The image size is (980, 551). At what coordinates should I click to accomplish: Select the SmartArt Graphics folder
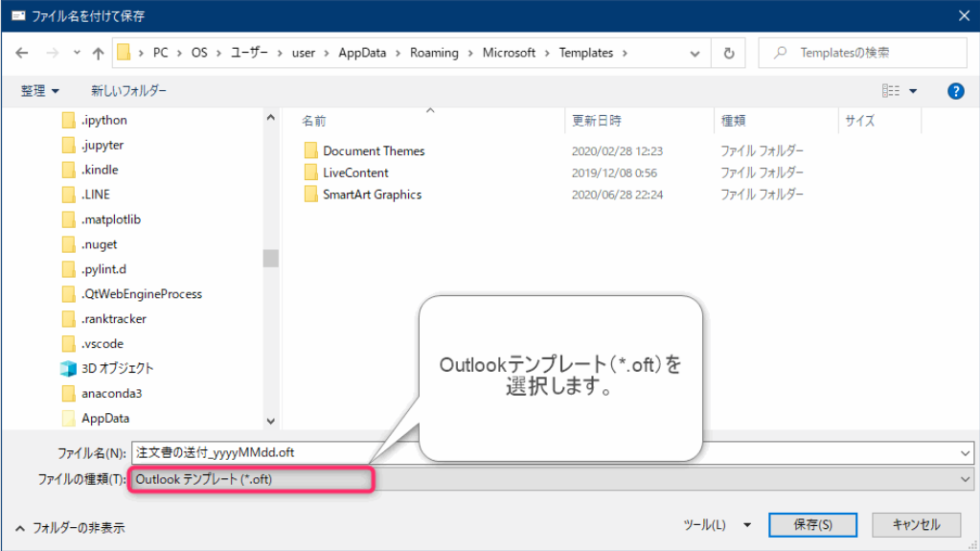tap(372, 195)
